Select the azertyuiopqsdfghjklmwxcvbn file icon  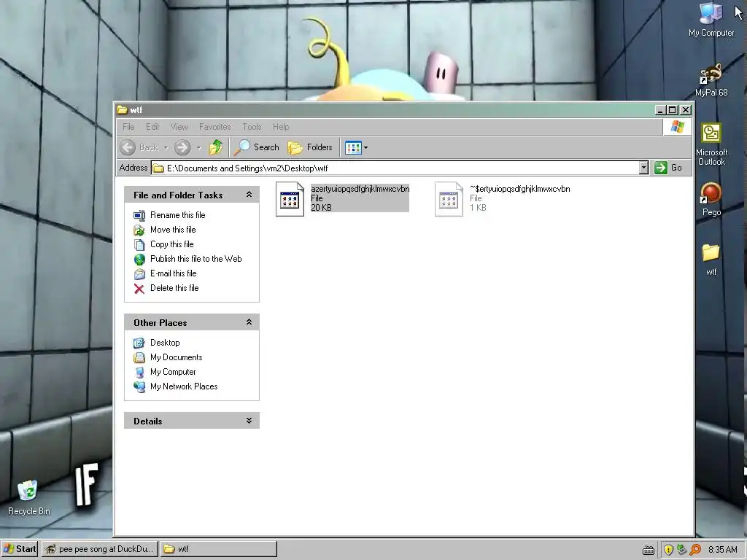(x=290, y=199)
